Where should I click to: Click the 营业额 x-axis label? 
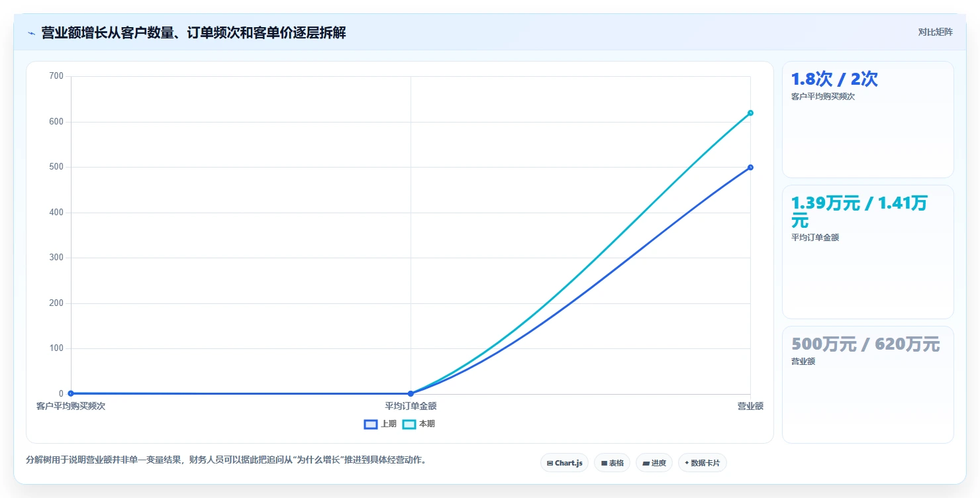(x=750, y=406)
